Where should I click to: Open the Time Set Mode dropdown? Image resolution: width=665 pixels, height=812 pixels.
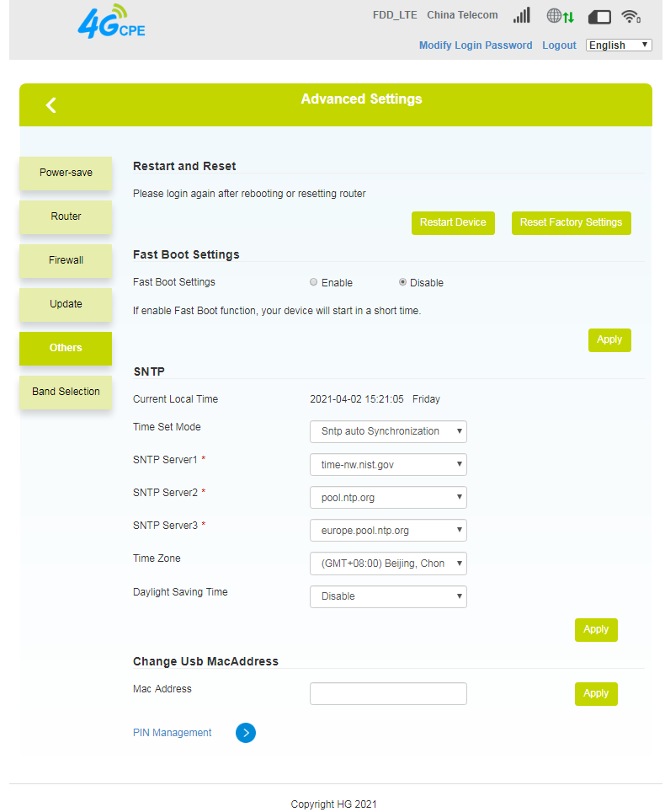click(388, 431)
